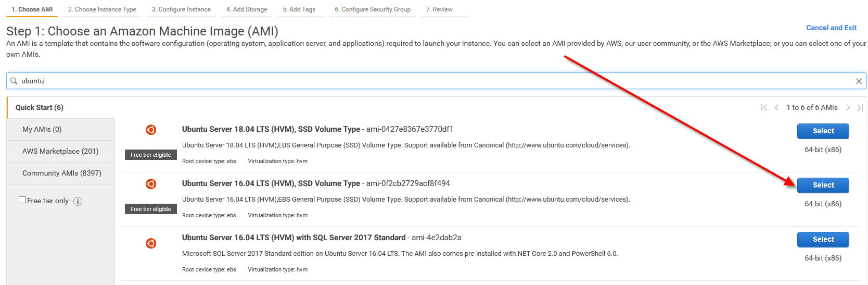868x285 pixels.
Task: Open the Add Storage step tab
Action: point(247,9)
